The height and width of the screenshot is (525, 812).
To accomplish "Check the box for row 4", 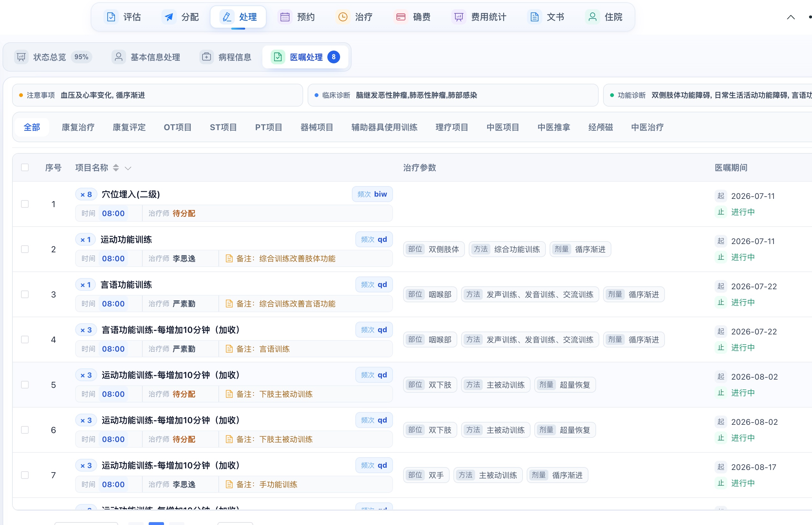I will [25, 339].
